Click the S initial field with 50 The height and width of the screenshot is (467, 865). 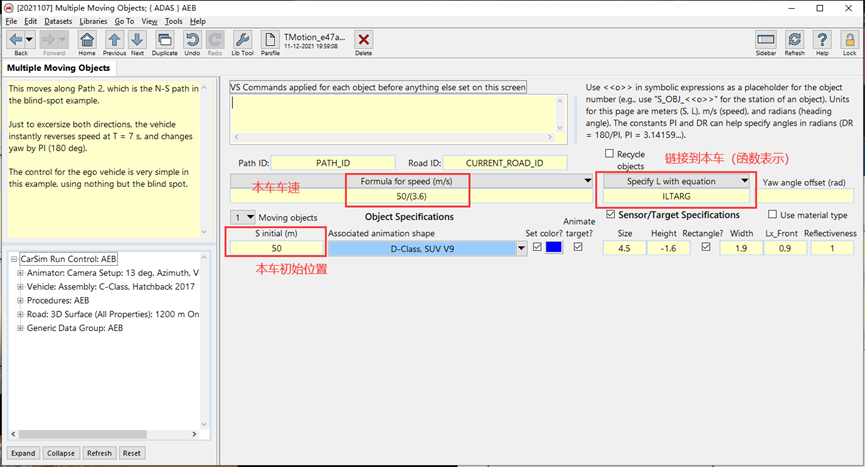(276, 249)
